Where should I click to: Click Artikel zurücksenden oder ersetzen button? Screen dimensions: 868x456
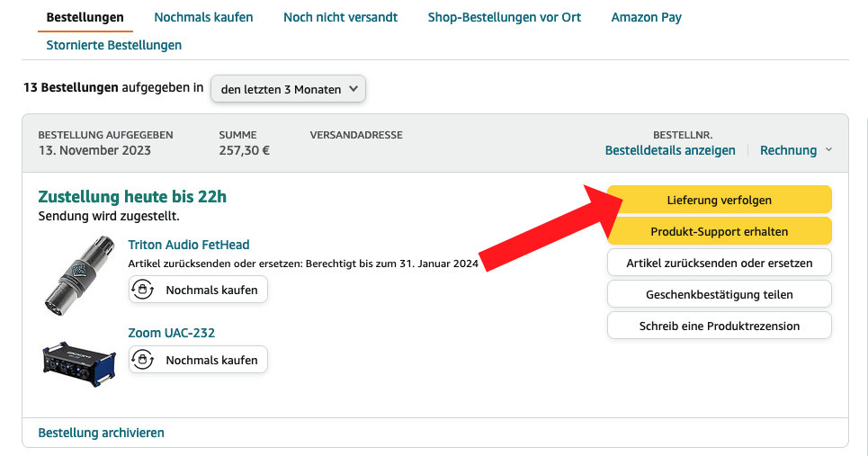pos(719,263)
